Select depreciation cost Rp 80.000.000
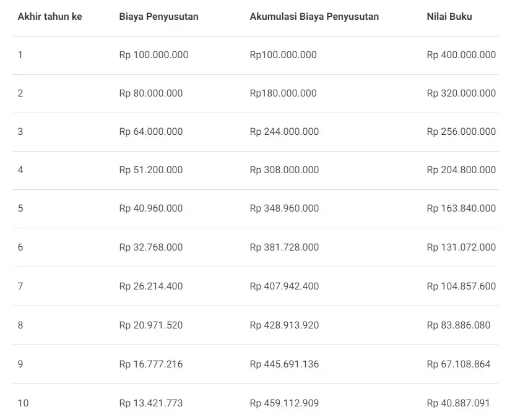Screen dimensions: 515x420 [150, 93]
